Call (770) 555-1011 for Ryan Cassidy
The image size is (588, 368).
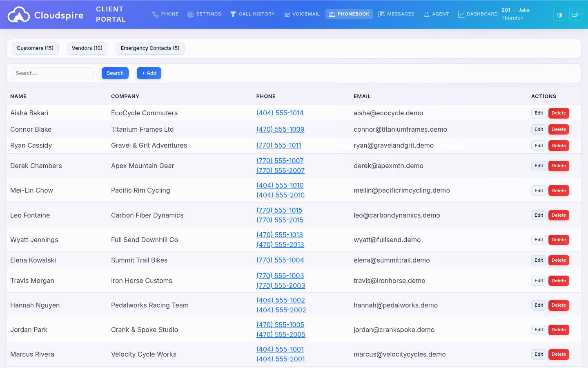pyautogui.click(x=279, y=145)
